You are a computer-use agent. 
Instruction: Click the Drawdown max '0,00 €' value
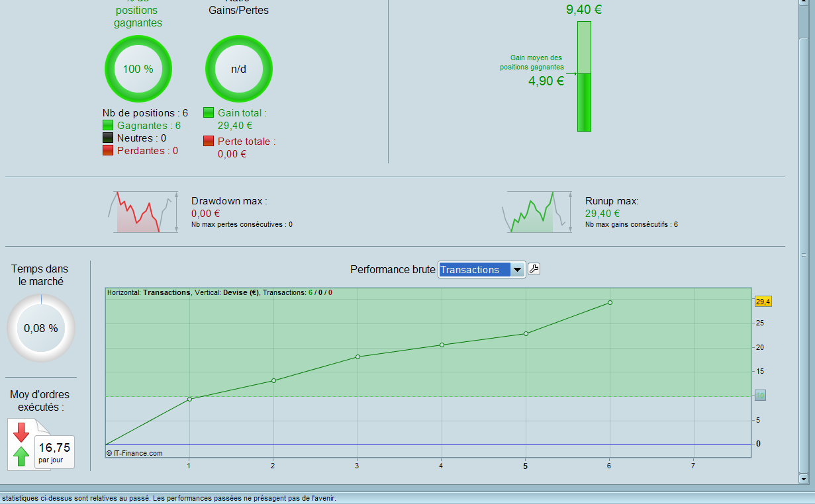click(x=205, y=214)
